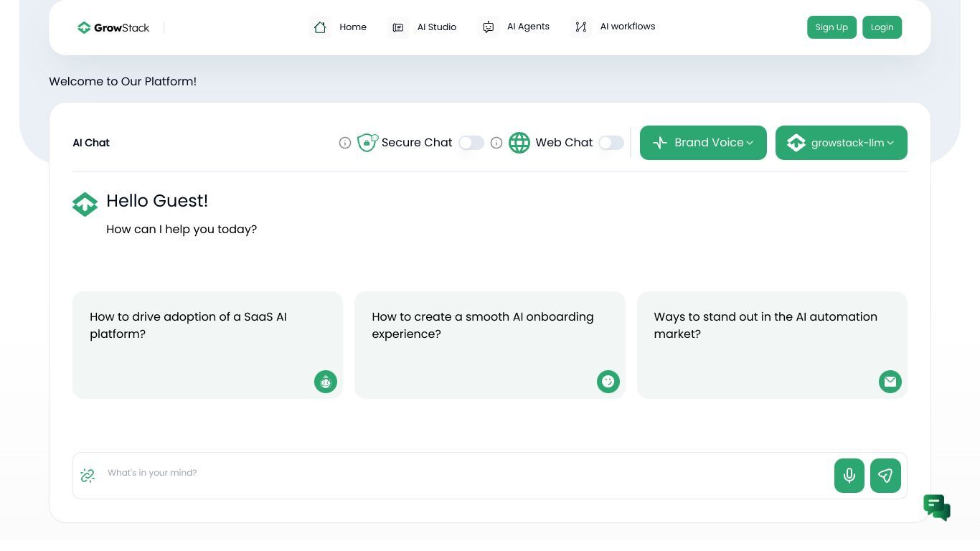Click the Brand Voice waveform icon

click(x=660, y=143)
